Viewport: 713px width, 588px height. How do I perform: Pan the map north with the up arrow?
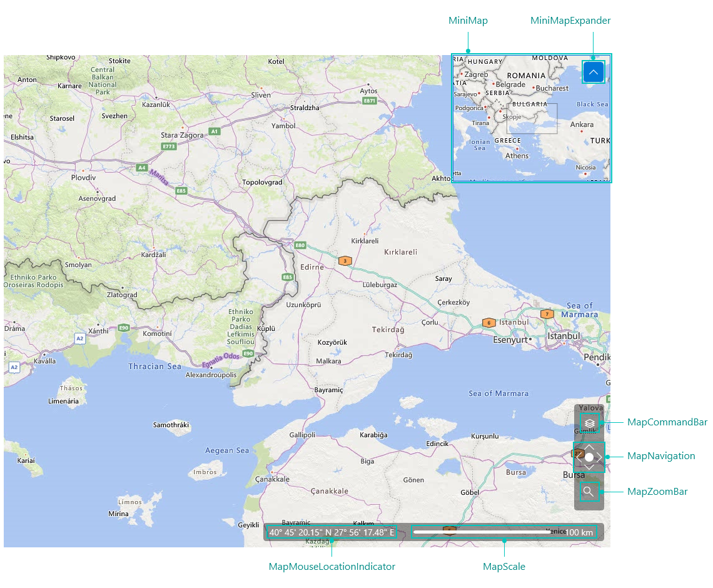click(589, 446)
